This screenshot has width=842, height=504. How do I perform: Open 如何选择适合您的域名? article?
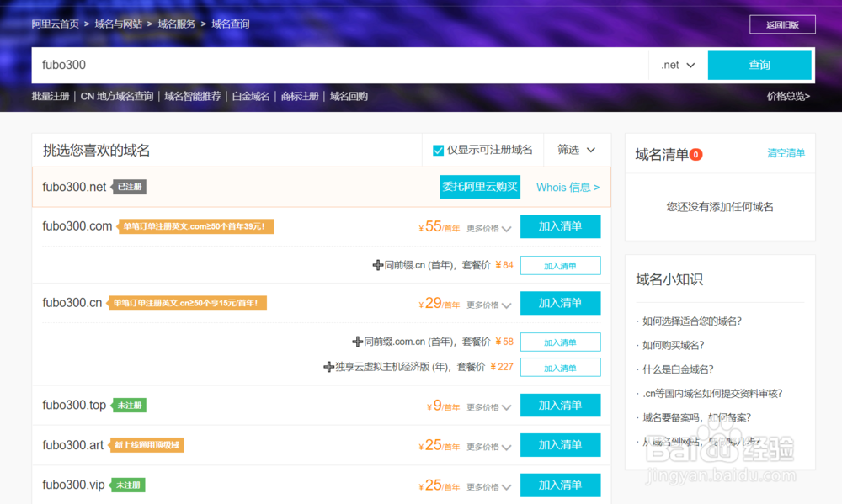tap(691, 321)
